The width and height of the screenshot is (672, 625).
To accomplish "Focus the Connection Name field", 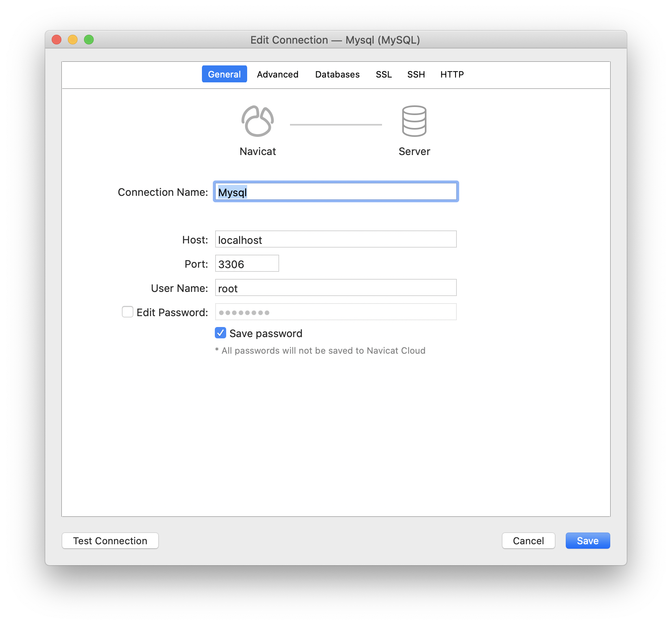I will [x=336, y=191].
